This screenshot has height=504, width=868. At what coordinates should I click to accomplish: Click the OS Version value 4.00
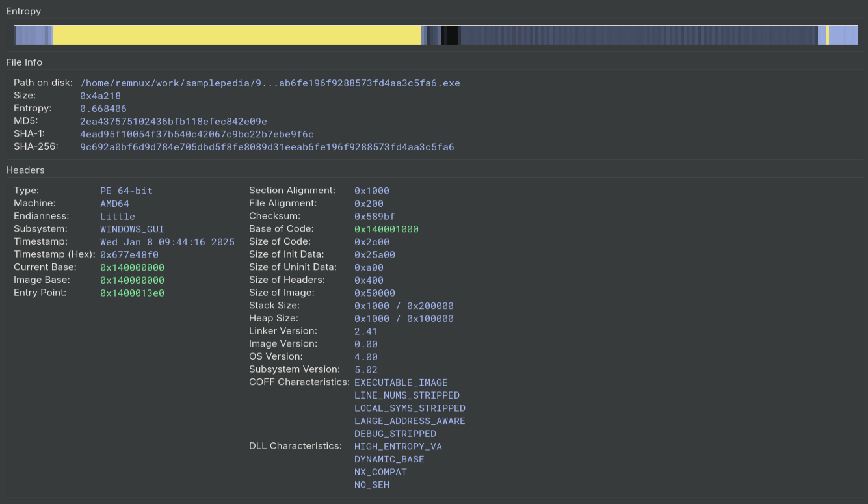pos(366,357)
